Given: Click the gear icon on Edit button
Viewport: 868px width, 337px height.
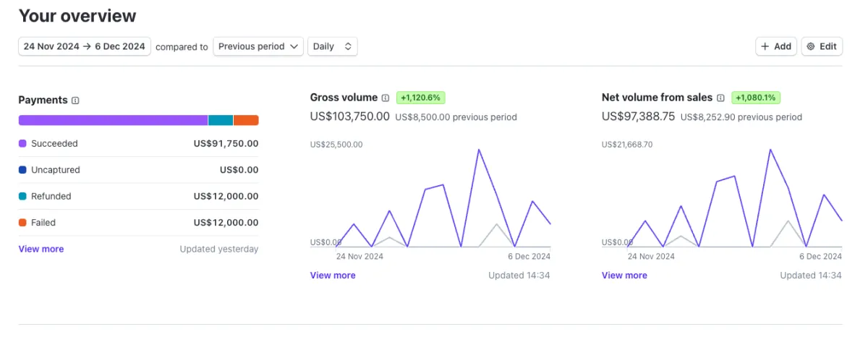Looking at the screenshot, I should (811, 46).
